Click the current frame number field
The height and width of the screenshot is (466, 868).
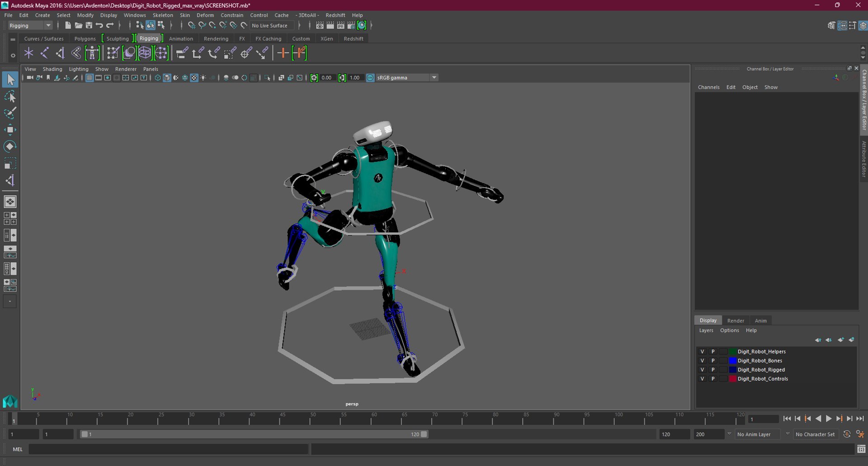click(x=763, y=419)
